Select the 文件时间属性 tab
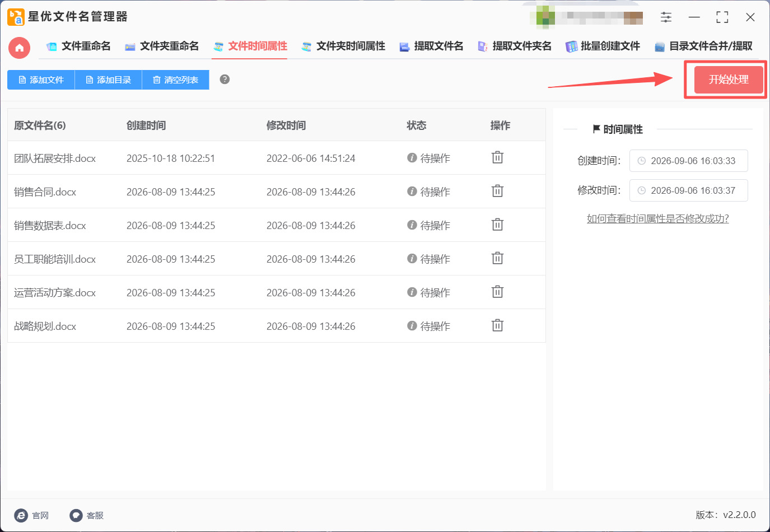 (250, 46)
